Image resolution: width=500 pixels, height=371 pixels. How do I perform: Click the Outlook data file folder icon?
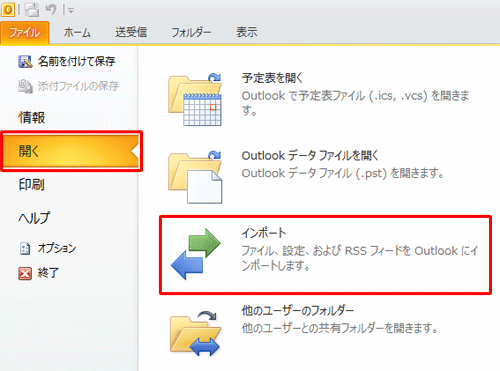195,177
